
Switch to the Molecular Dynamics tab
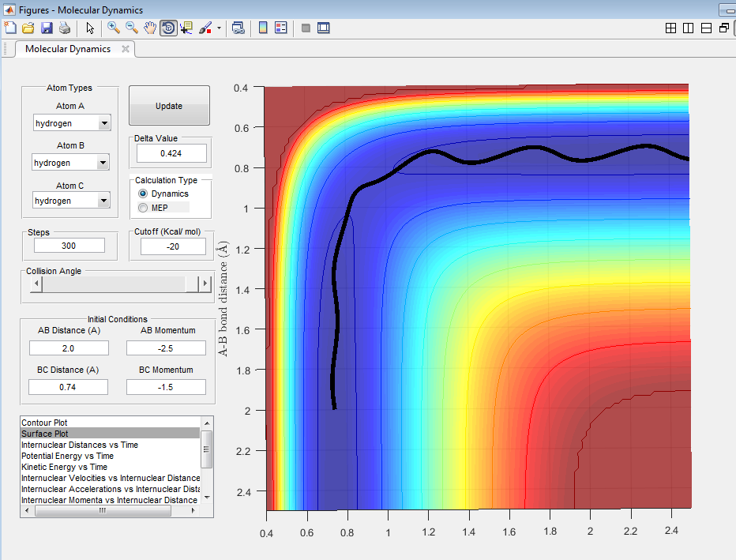(x=68, y=49)
